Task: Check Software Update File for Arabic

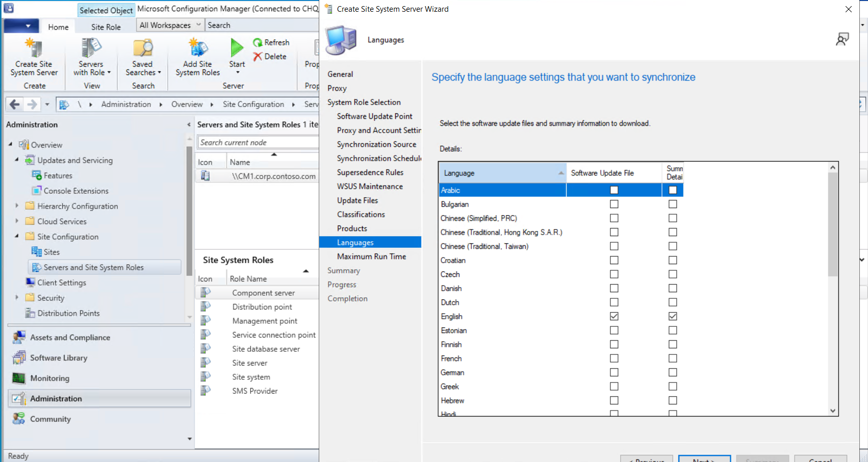Action: [x=614, y=190]
